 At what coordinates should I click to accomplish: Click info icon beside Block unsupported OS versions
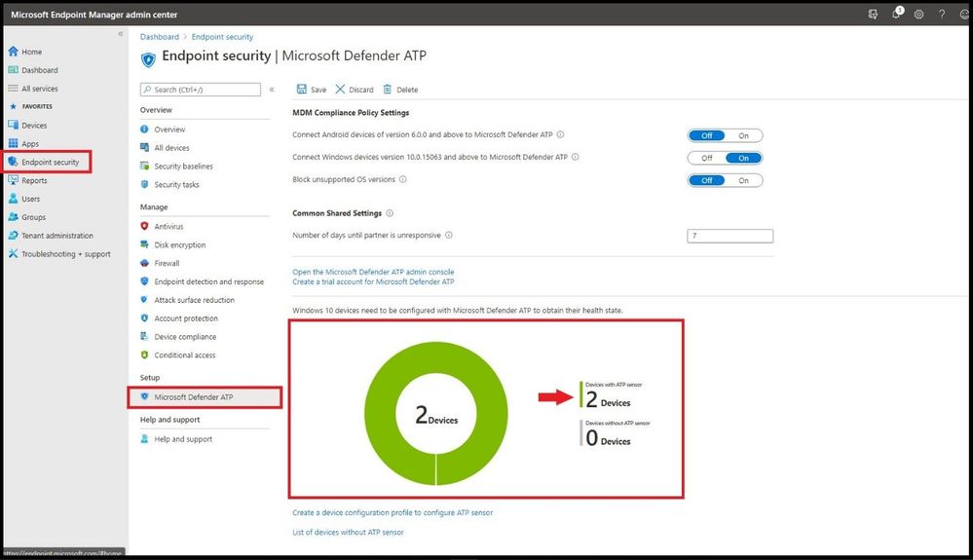pos(402,179)
